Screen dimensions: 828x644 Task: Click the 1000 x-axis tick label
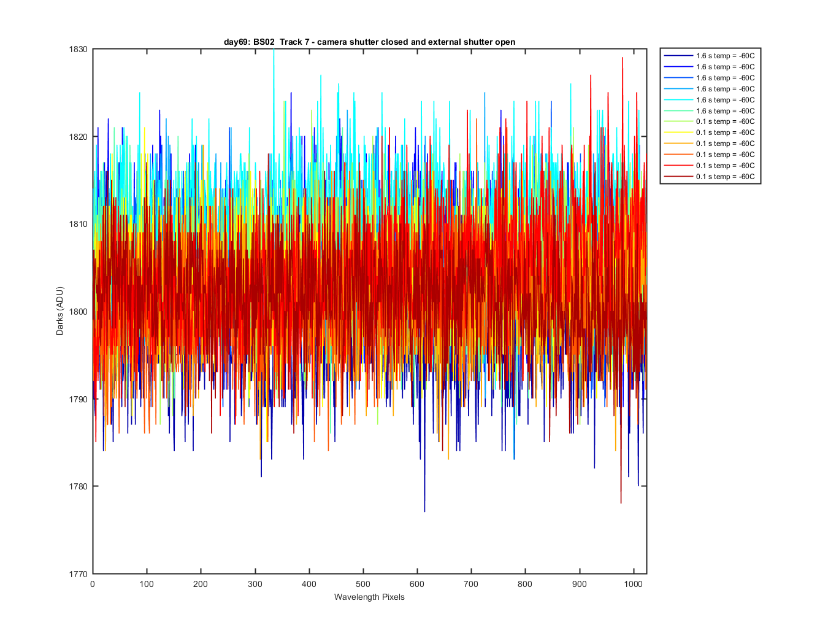click(633, 584)
